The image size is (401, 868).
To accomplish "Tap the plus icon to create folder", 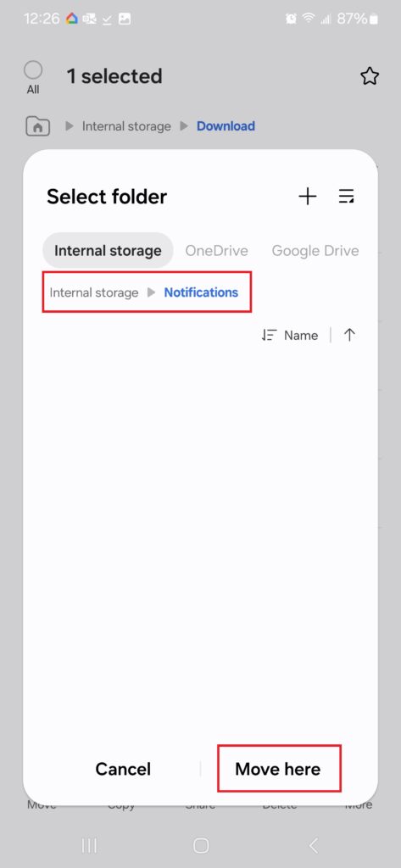I will point(308,197).
